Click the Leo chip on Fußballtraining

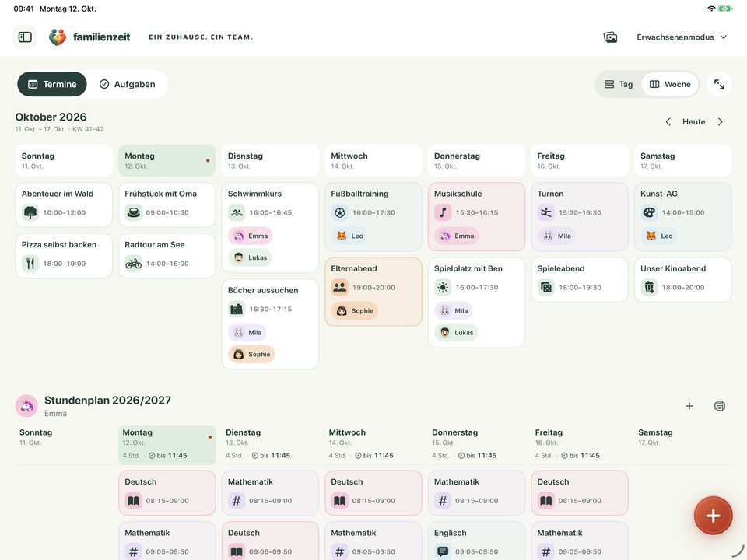tap(349, 236)
